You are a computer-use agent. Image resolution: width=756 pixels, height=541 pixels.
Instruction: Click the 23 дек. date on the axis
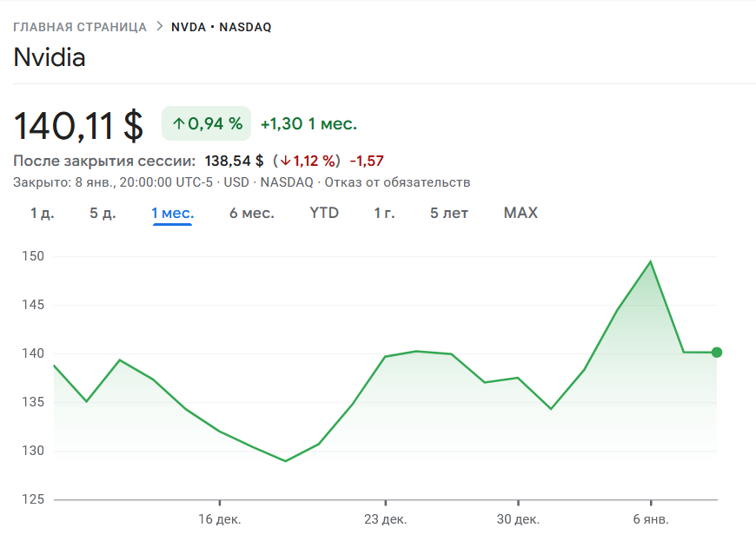click(385, 519)
